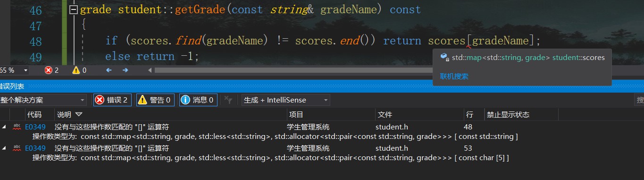Navigate backward with the left arrow icon
The height and width of the screenshot is (180, 644).
109,70
